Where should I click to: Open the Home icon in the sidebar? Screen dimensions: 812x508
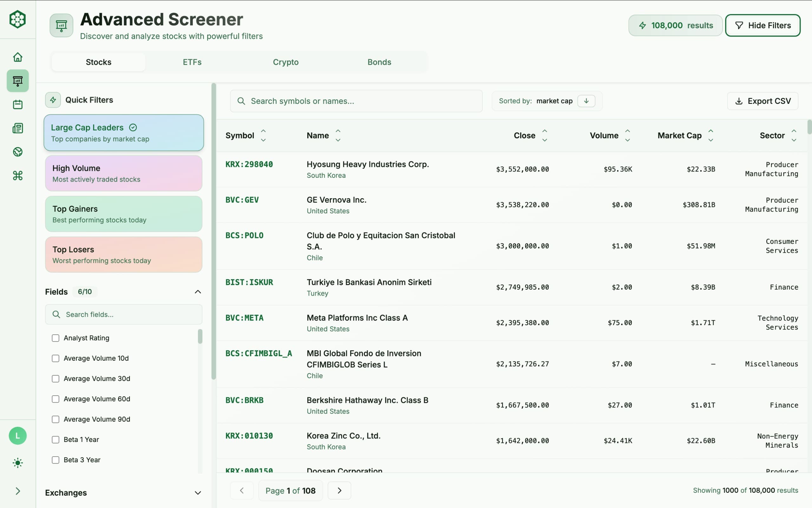[x=17, y=57]
